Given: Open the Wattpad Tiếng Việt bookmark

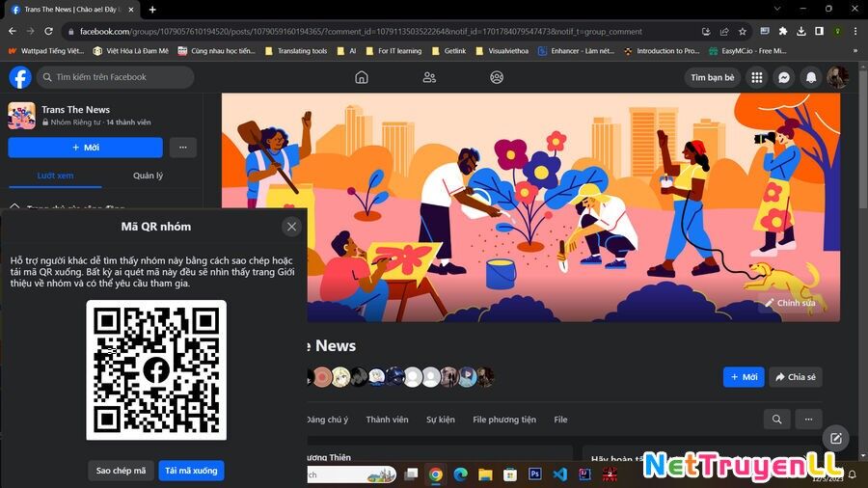Looking at the screenshot, I should coord(45,51).
